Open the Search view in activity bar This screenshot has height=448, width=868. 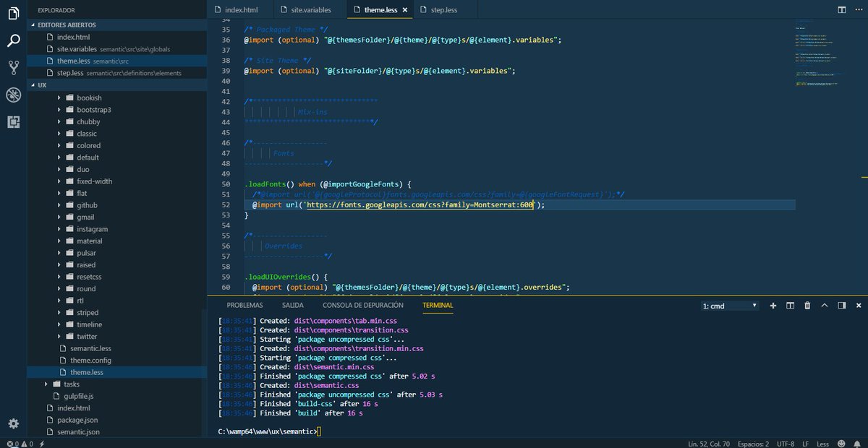point(13,40)
